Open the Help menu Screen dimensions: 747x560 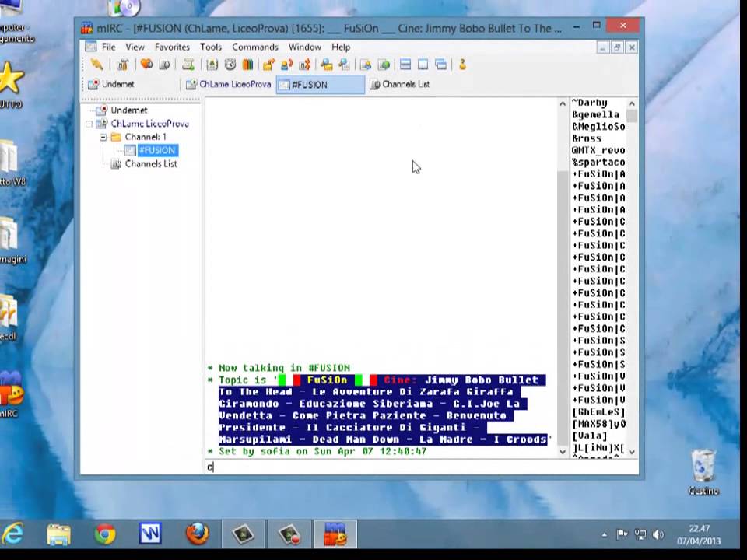341,47
